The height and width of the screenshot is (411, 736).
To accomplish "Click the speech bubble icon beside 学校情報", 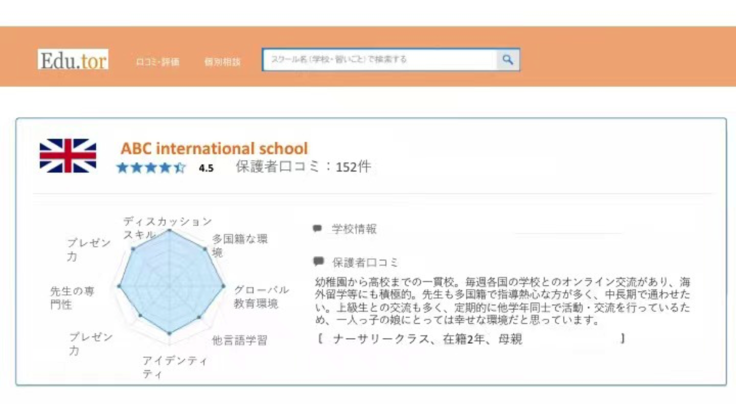I will pyautogui.click(x=318, y=229).
